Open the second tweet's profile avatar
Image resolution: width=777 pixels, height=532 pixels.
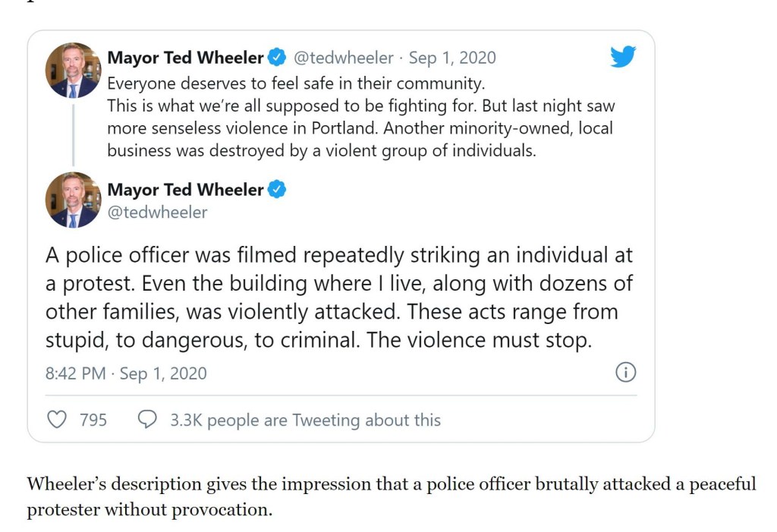click(x=74, y=200)
